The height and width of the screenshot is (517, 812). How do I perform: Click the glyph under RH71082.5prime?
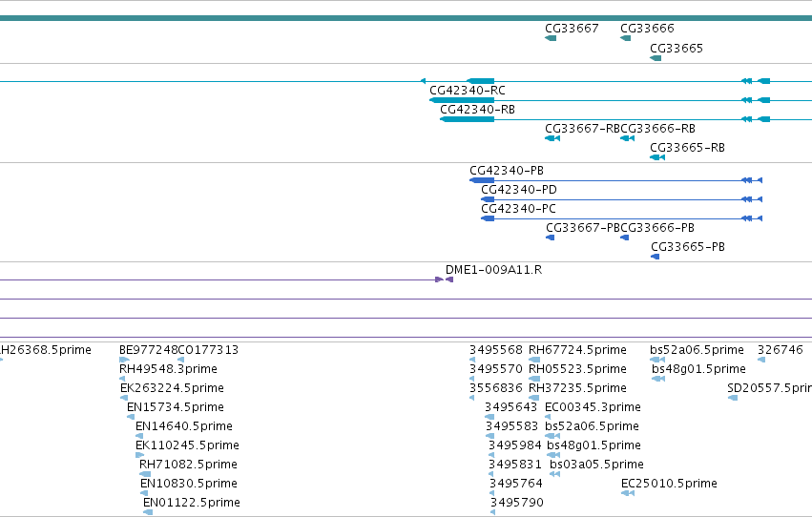pyautogui.click(x=145, y=475)
